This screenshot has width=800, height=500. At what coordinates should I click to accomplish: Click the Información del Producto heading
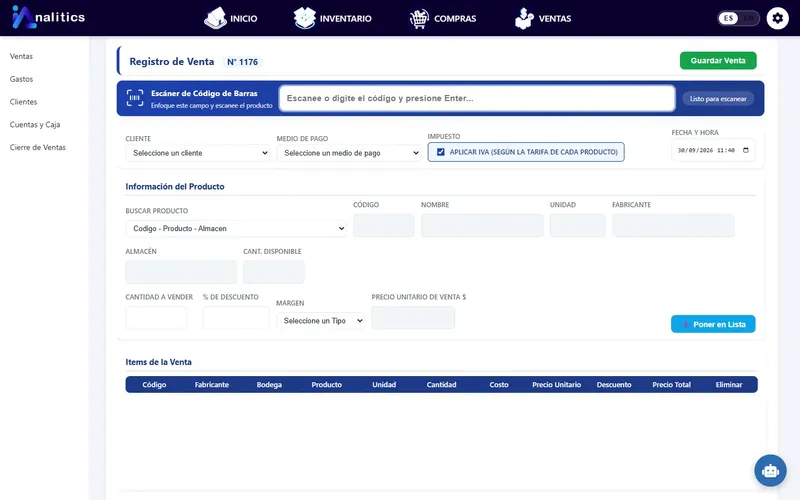[175, 187]
